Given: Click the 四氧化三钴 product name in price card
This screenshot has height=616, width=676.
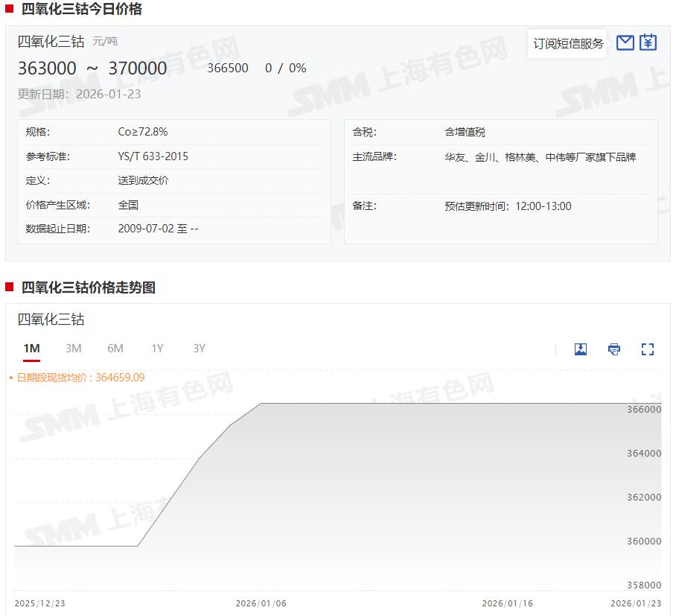Looking at the screenshot, I should tap(51, 41).
